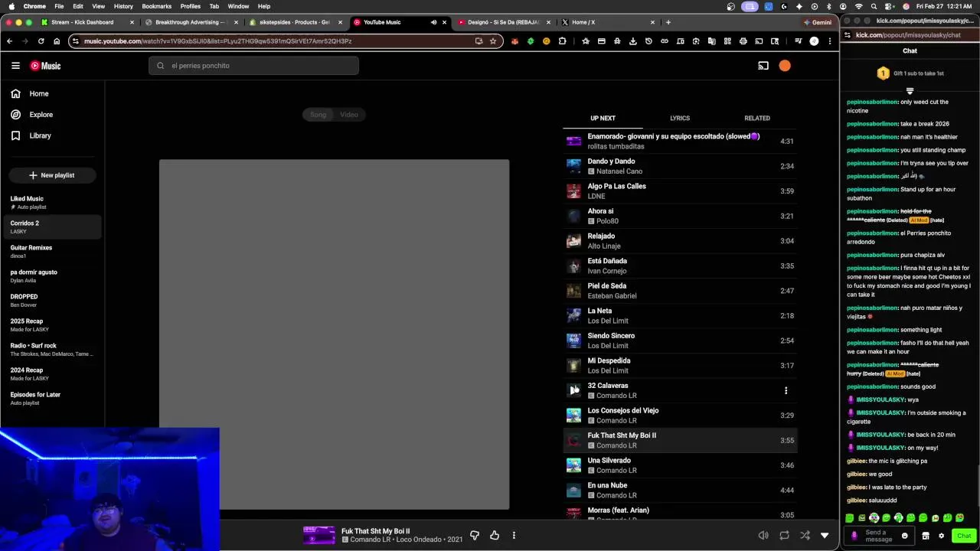Click the cast to device icon
Screen dimensions: 980x551
click(763, 66)
